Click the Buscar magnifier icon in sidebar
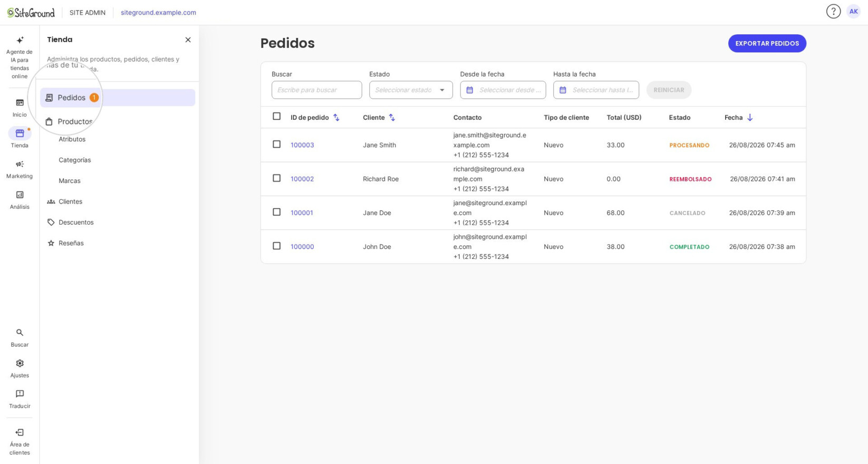 (20, 333)
